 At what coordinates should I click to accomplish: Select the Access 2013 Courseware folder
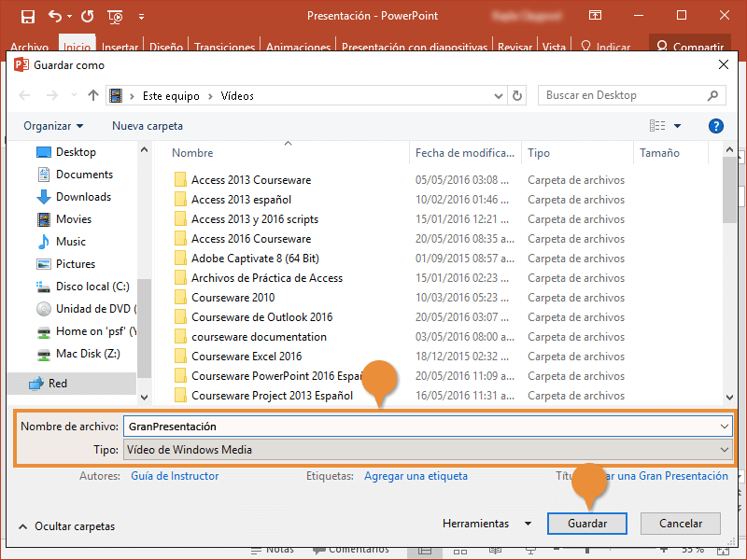(251, 180)
